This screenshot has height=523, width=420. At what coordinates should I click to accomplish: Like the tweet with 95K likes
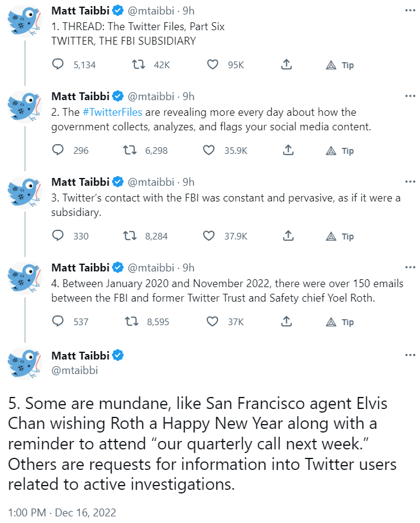coord(212,65)
